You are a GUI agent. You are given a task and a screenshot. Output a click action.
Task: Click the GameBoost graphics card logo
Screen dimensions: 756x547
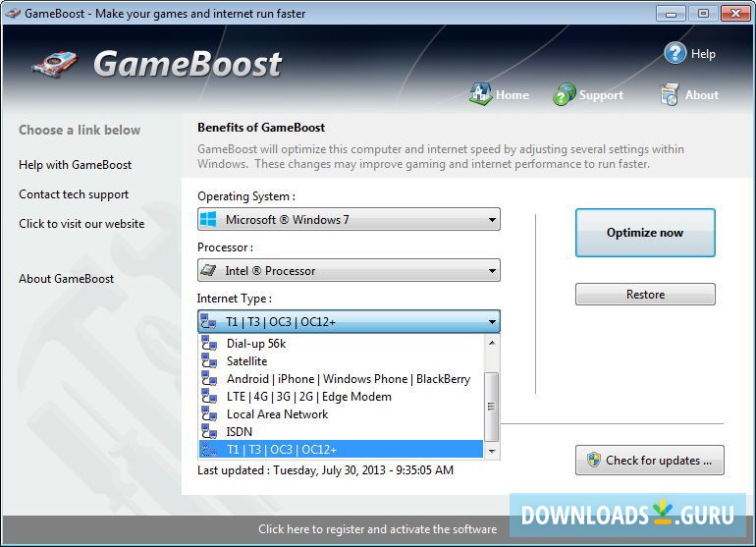pyautogui.click(x=55, y=64)
